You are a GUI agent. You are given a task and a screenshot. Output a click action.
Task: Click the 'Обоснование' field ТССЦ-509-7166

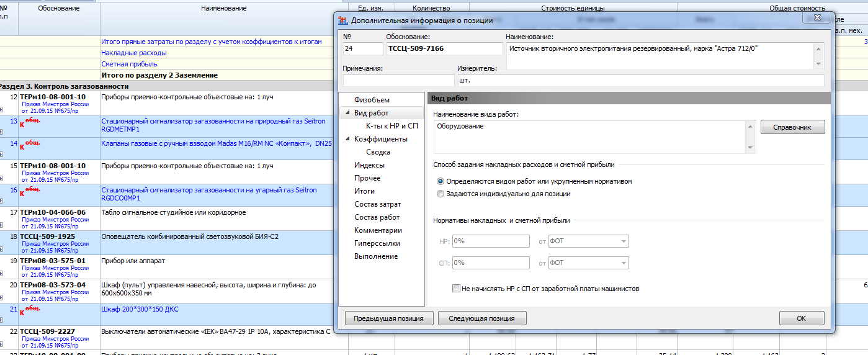[444, 48]
